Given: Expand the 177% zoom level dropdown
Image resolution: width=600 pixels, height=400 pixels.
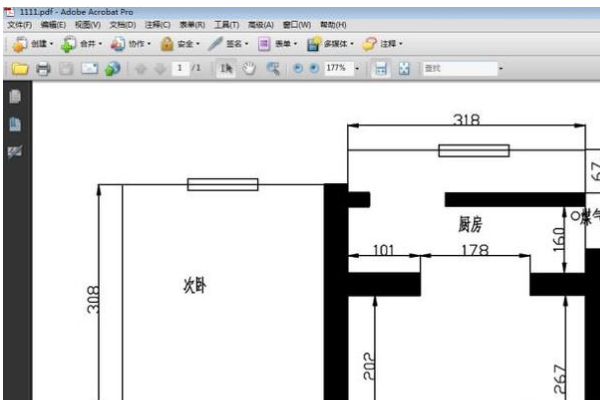Looking at the screenshot, I should pos(356,69).
